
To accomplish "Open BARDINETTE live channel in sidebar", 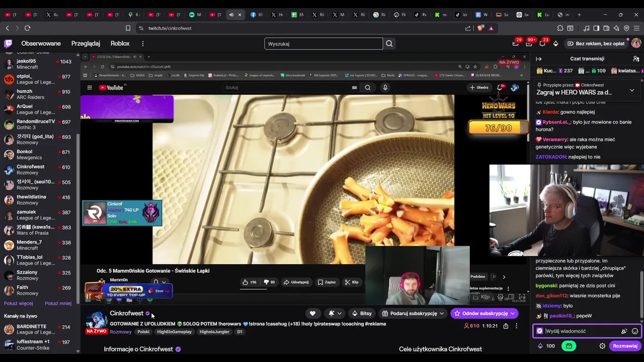I will click(x=39, y=329).
